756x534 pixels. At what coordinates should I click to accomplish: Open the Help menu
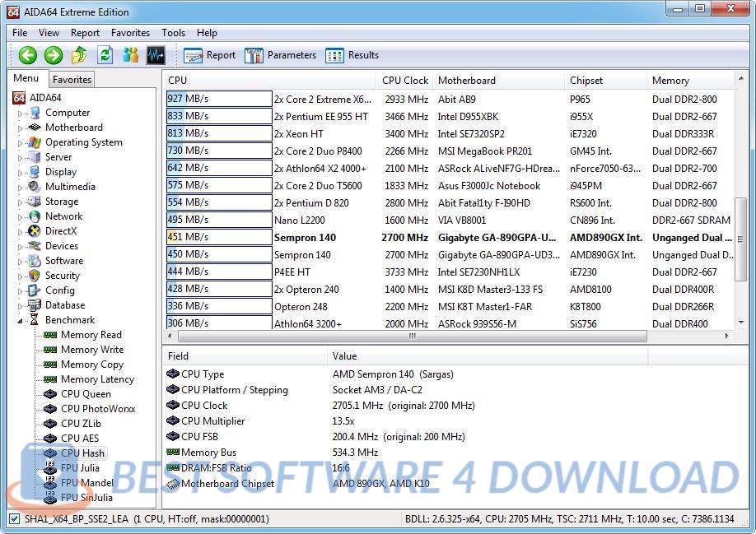tap(207, 33)
